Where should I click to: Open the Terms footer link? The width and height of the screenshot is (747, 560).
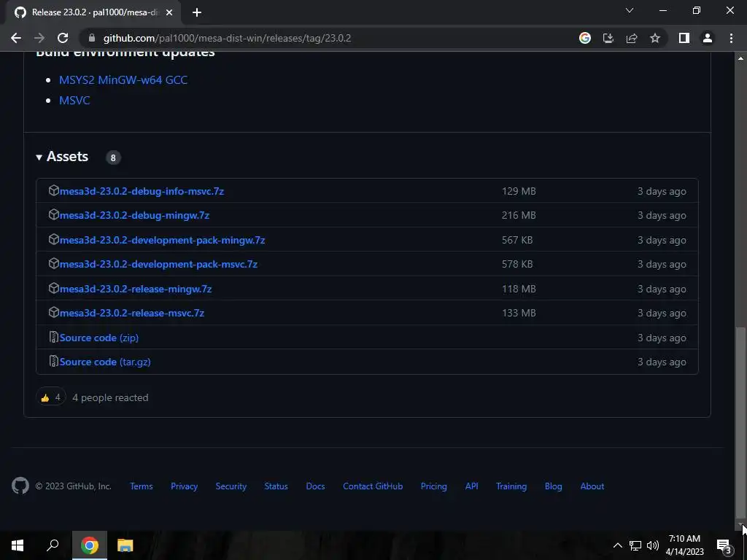click(x=142, y=486)
